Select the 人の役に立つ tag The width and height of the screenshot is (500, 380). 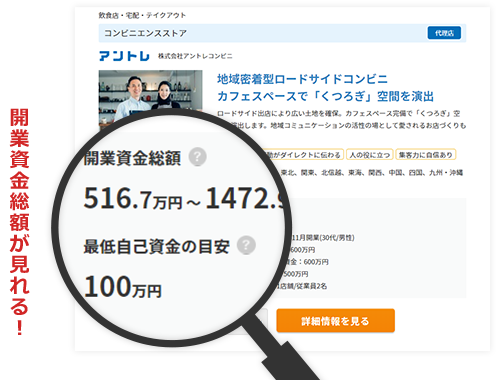click(370, 155)
